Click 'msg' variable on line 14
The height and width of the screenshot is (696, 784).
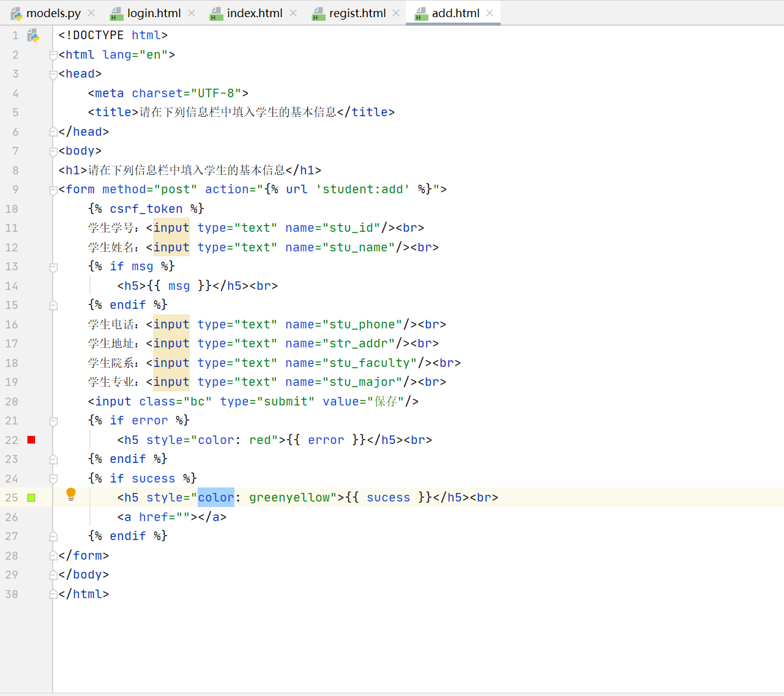179,286
